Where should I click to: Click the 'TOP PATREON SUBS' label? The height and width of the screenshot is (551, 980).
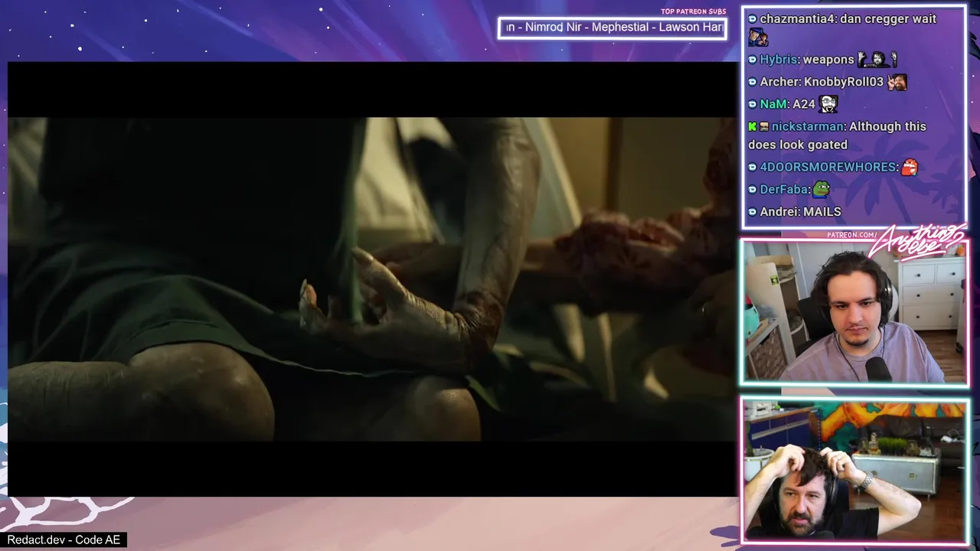(694, 11)
